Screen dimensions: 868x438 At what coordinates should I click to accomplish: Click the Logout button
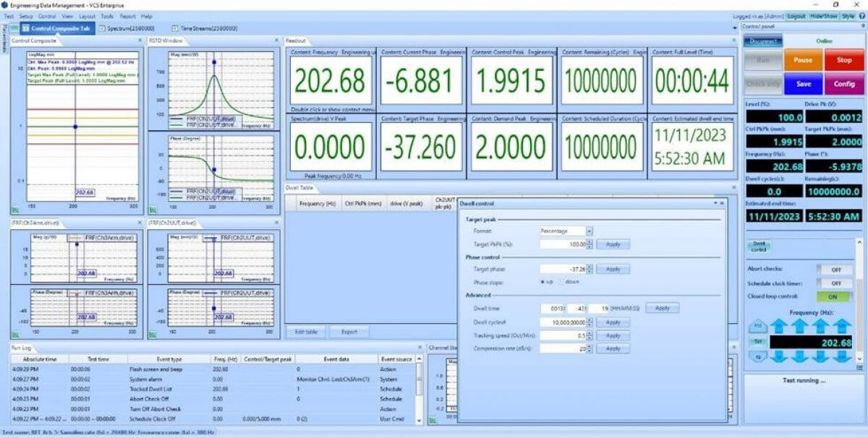coord(796,16)
